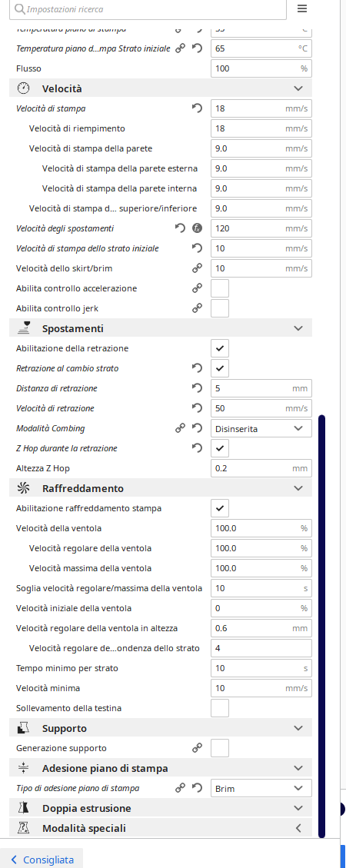Disable Abilitazione della retrazione checkbox
The width and height of the screenshot is (346, 868).
click(x=220, y=348)
